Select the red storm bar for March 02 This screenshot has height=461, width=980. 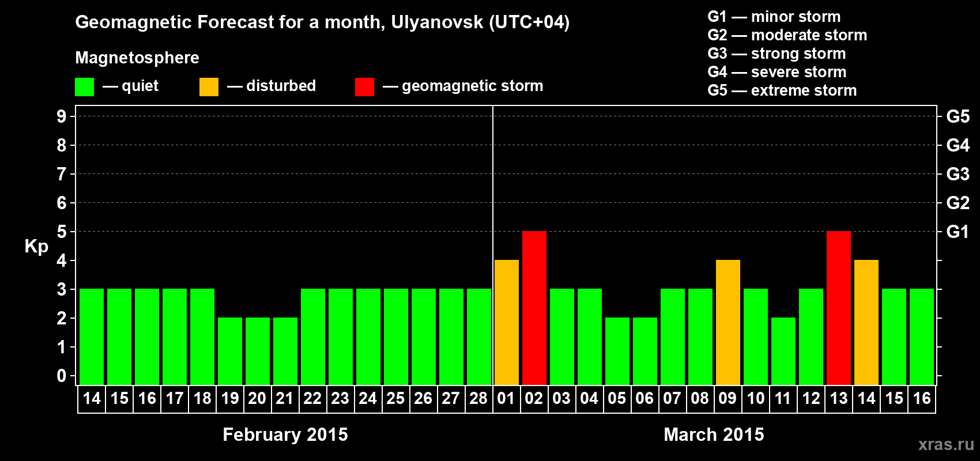tap(534, 308)
